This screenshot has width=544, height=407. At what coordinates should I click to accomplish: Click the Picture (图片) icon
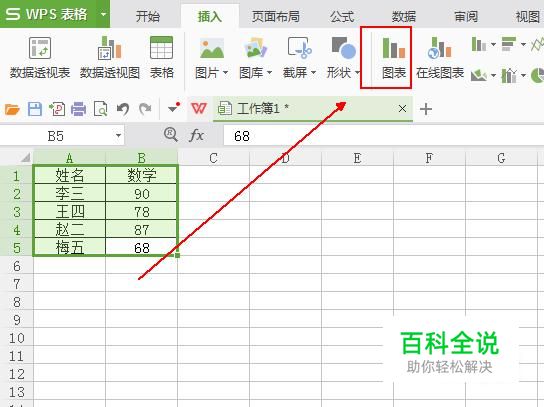[212, 48]
